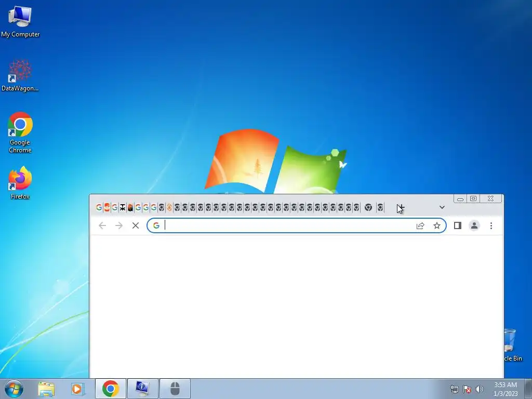The image size is (532, 399).
Task: Expand the tab search chevron
Action: pyautogui.click(x=442, y=207)
